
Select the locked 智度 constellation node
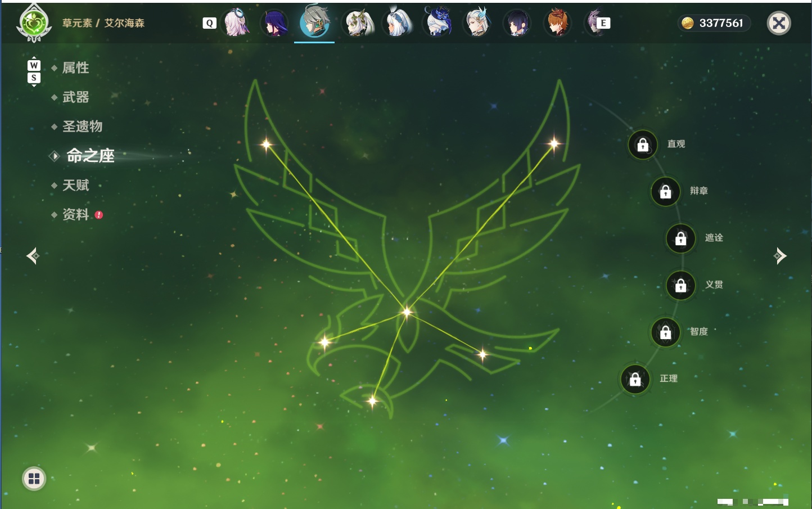pyautogui.click(x=665, y=332)
